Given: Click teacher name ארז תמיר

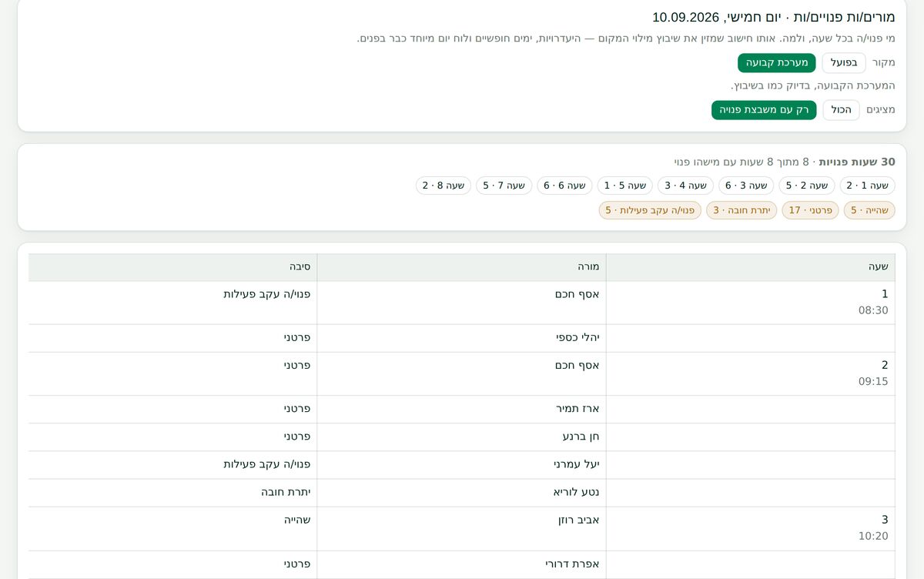Looking at the screenshot, I should pyautogui.click(x=577, y=408).
